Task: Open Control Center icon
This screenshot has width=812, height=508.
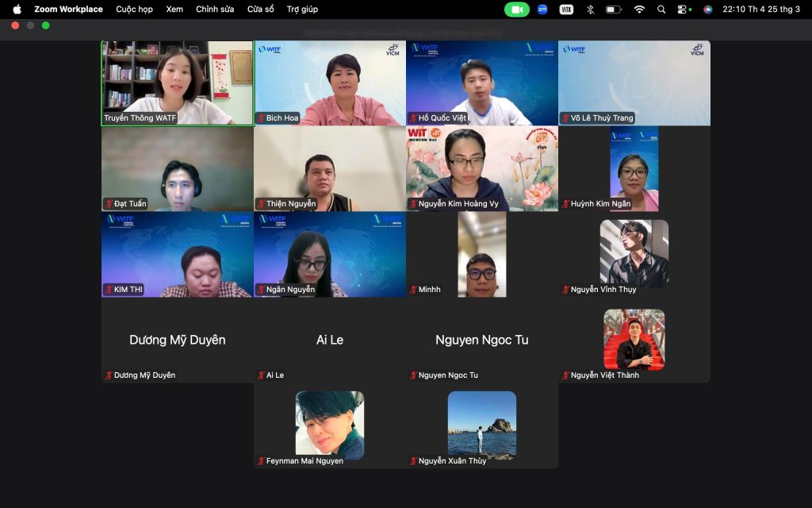Action: pos(683,10)
